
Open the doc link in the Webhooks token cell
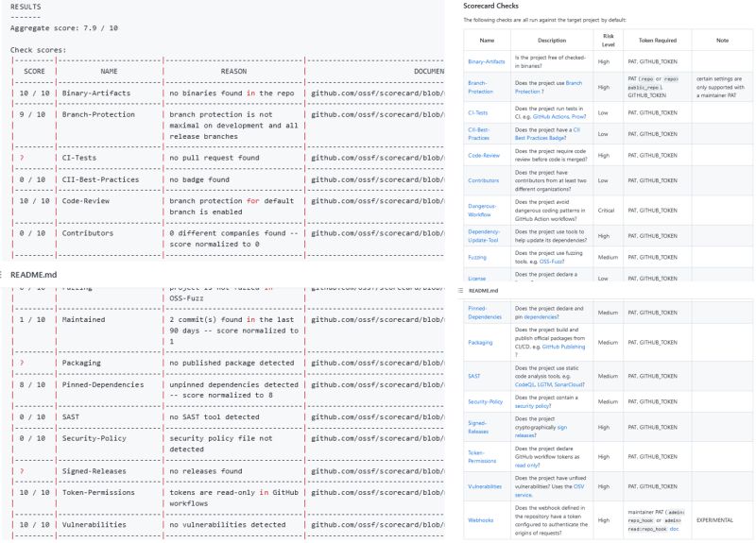(x=674, y=529)
